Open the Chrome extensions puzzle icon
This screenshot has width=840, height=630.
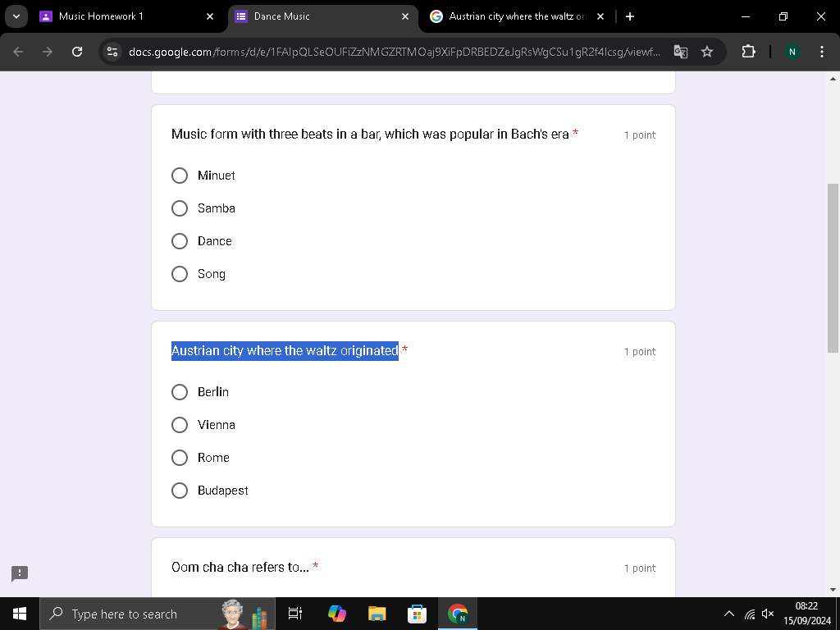(748, 52)
